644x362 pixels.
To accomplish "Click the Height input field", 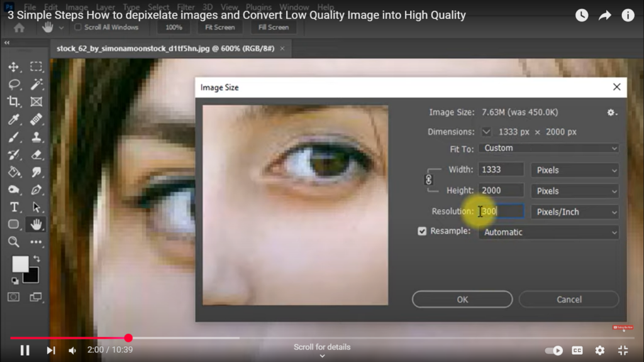I will (501, 190).
